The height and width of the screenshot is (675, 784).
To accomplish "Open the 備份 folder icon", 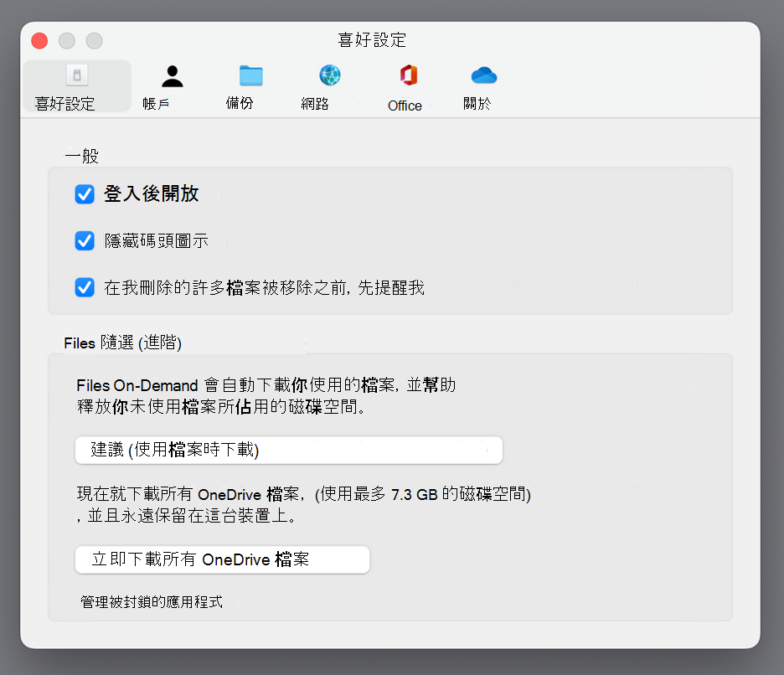I will click(251, 75).
